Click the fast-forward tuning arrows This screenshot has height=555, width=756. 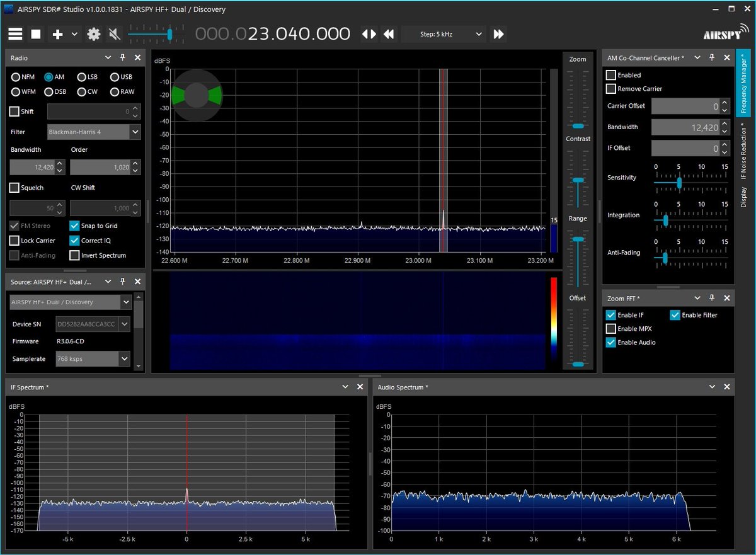(x=498, y=34)
